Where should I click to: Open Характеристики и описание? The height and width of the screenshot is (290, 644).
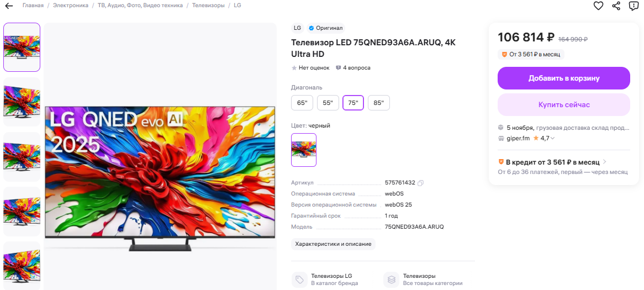pyautogui.click(x=333, y=244)
